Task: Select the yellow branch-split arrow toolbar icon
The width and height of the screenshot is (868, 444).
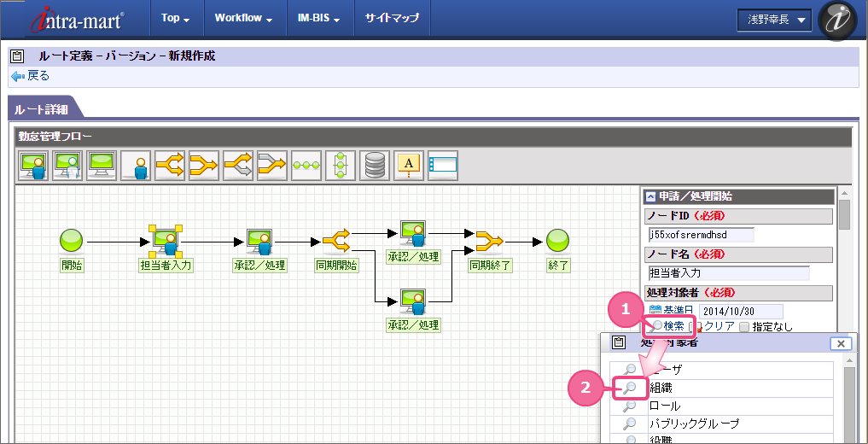Action: pyautogui.click(x=170, y=166)
